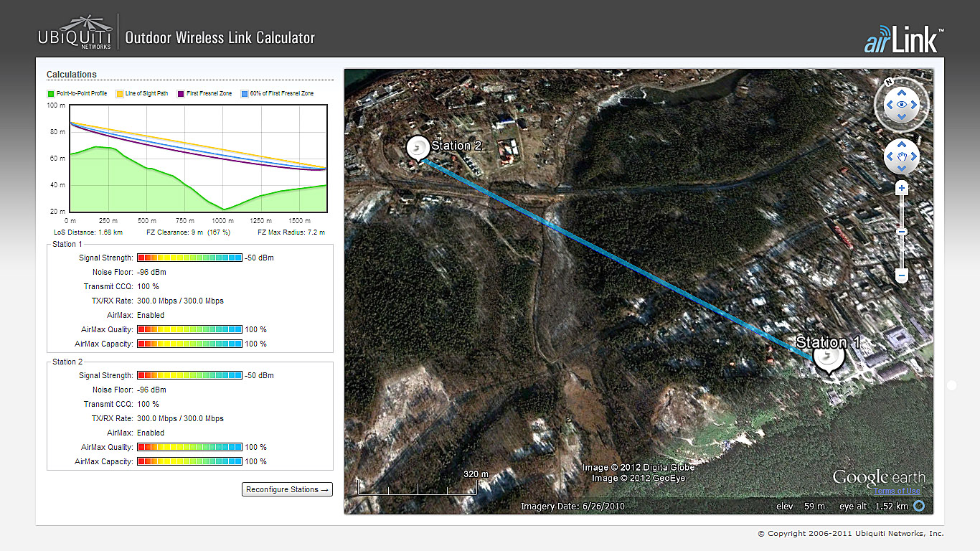Click the copyright Ubiquiti Networks footer text
The width and height of the screenshot is (980, 551).
[x=851, y=534]
